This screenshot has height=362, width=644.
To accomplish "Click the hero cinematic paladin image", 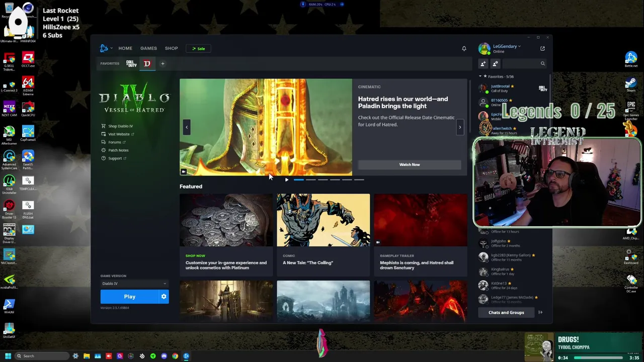I will tap(266, 127).
